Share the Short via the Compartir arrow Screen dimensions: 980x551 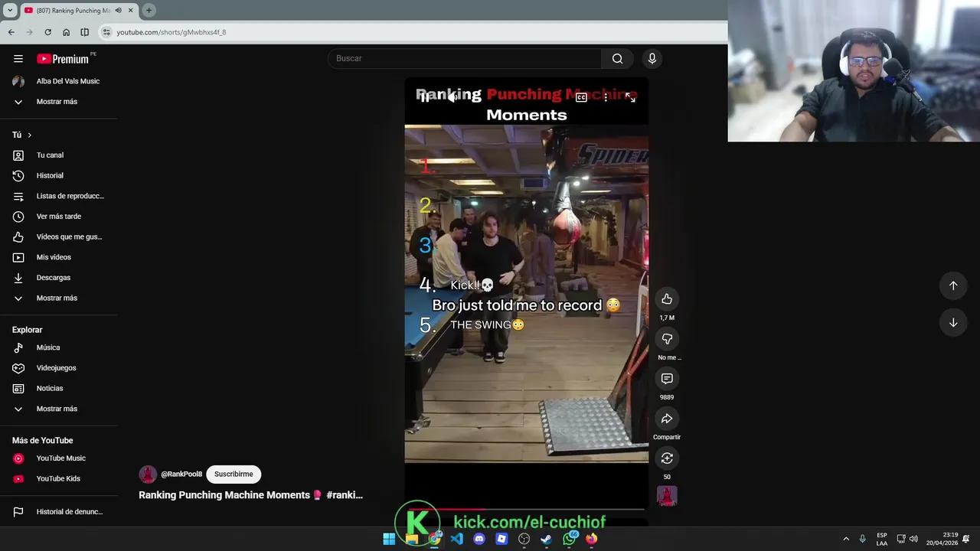tap(667, 419)
